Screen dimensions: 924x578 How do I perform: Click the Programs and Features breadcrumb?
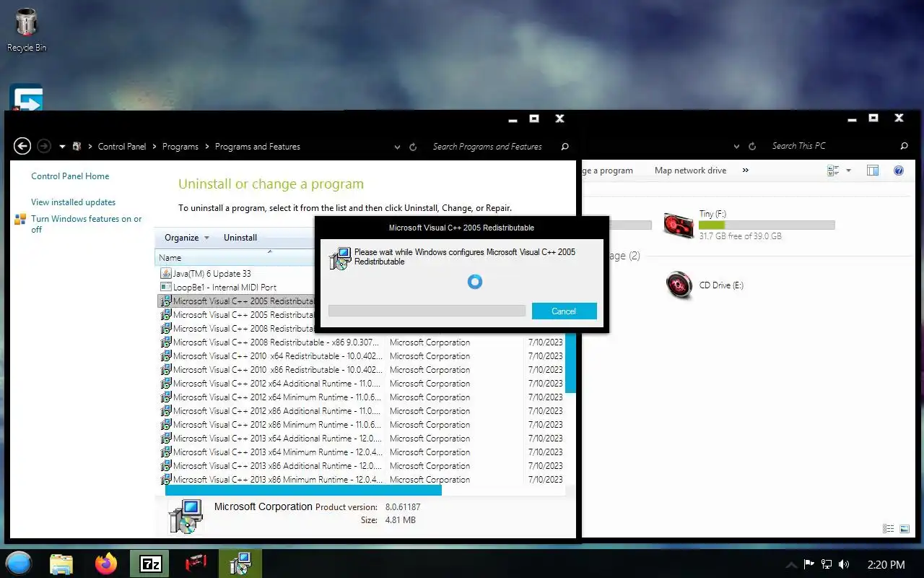(258, 147)
